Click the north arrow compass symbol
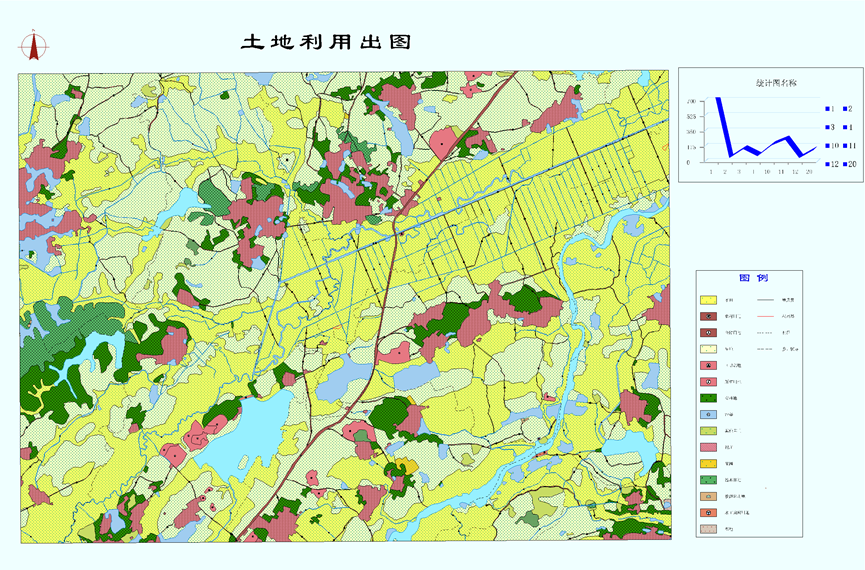The image size is (865, 570). tap(35, 45)
